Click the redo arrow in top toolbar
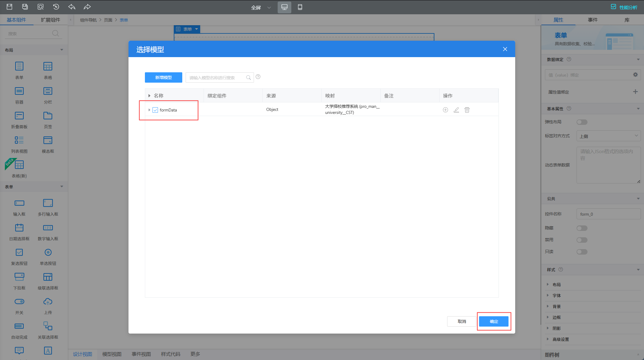Image resolution: width=644 pixels, height=360 pixels. tap(87, 7)
